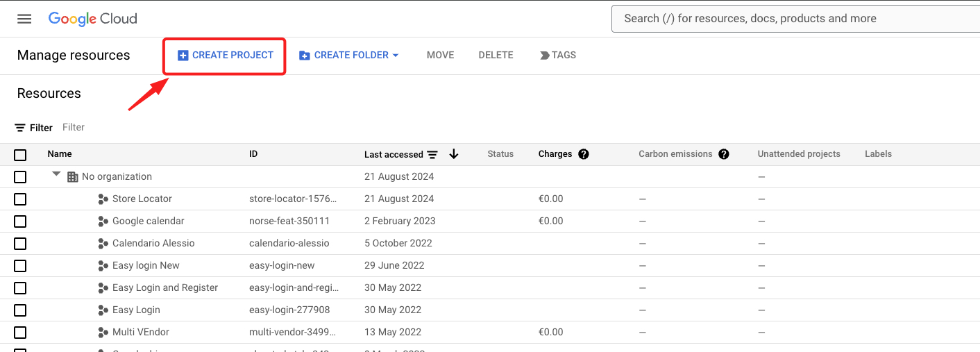
Task: Click the 13 May 2022 date cell
Action: (x=393, y=333)
